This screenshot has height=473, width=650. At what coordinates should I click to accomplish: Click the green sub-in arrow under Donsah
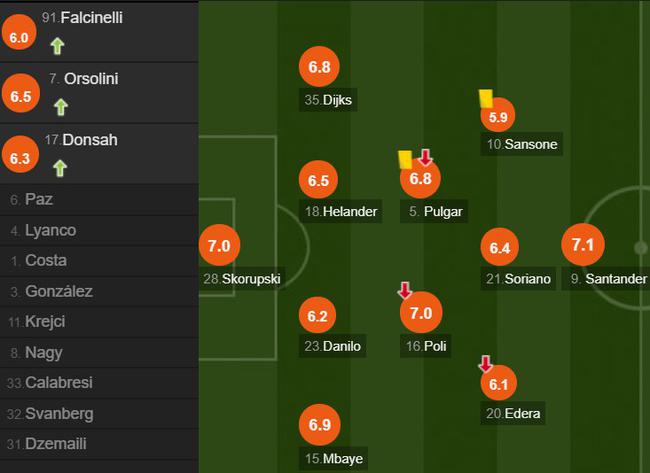click(x=60, y=167)
